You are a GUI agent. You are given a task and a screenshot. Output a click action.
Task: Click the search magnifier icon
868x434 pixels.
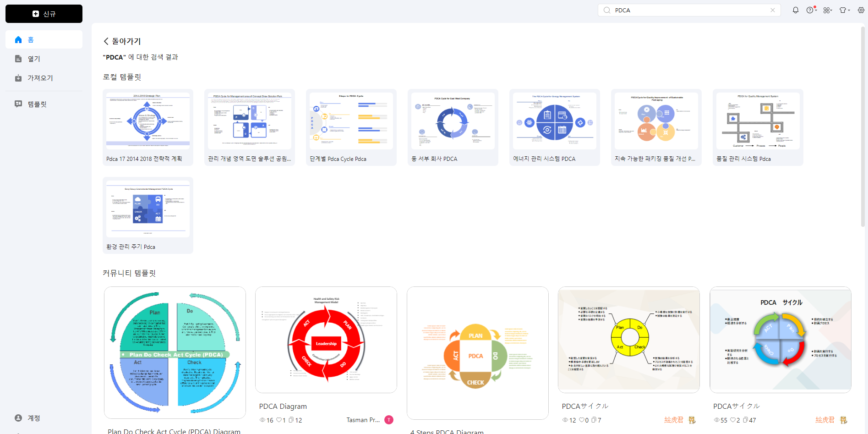pos(607,10)
